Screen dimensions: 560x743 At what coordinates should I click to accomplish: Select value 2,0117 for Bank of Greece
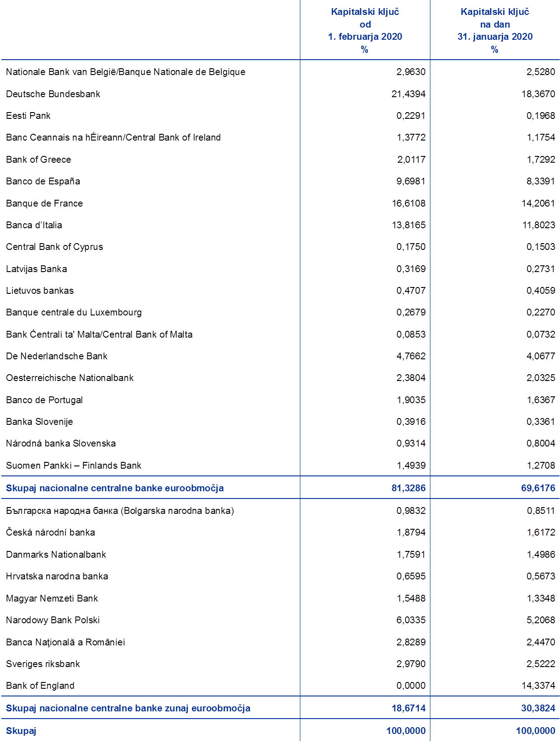[x=411, y=160]
